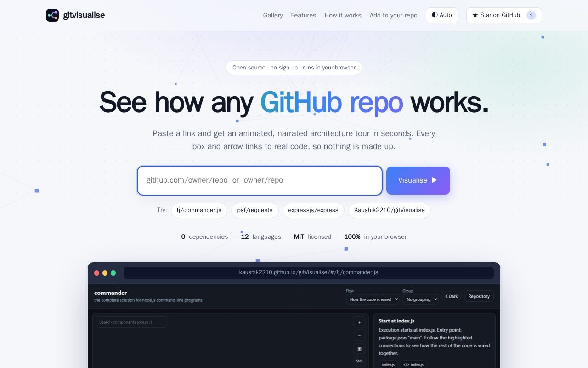Screen dimensions: 588x368
Task: Click the yellow window dot in preview
Action: (105, 273)
